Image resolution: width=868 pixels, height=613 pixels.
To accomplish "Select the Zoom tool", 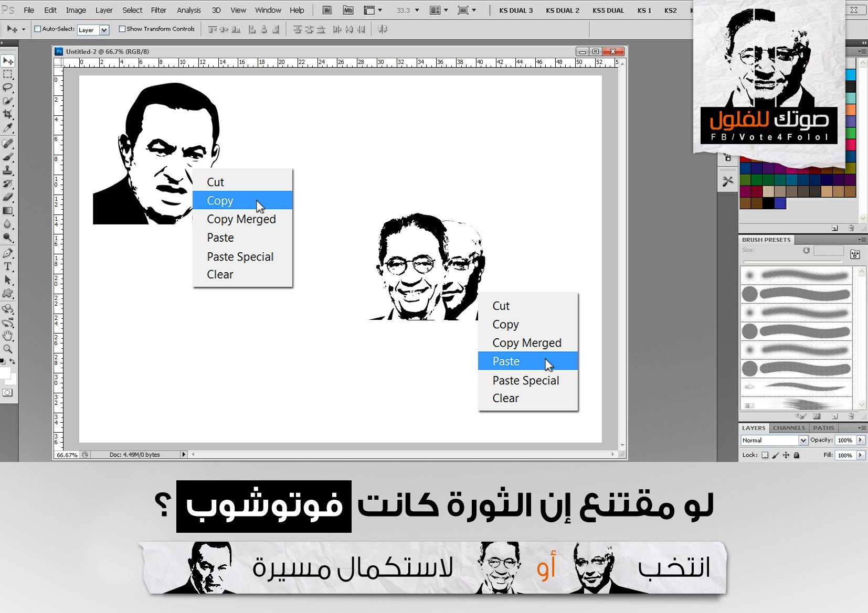I will pyautogui.click(x=8, y=349).
